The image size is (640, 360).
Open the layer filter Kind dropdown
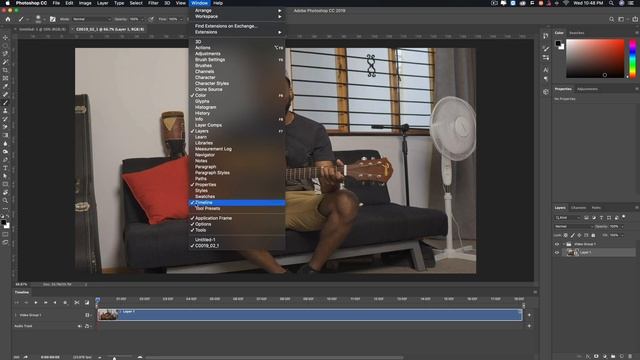568,218
